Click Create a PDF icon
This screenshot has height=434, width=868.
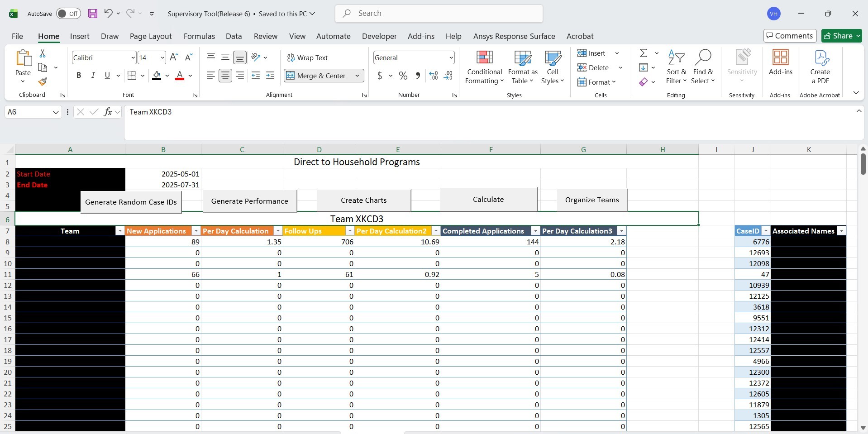[820, 67]
